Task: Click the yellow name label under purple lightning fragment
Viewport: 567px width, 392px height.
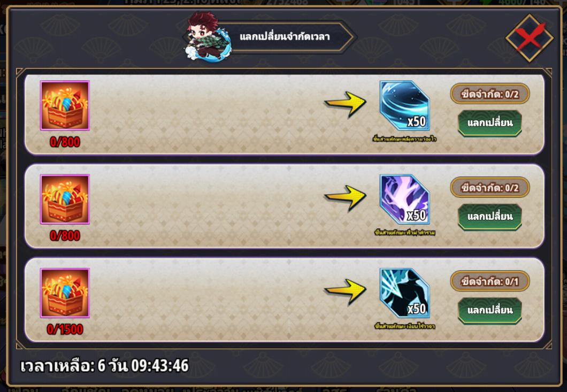Action: tap(404, 233)
